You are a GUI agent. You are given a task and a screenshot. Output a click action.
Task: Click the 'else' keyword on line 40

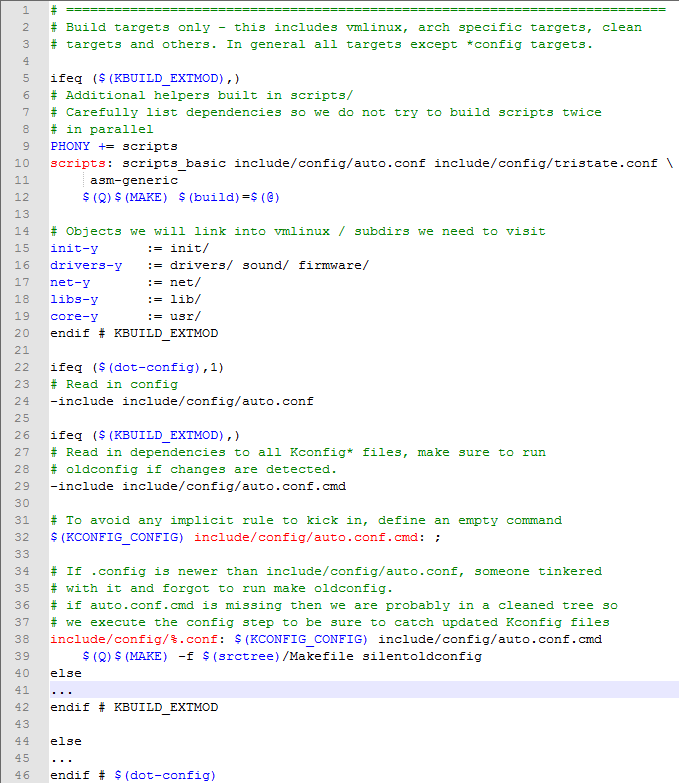(x=66, y=673)
